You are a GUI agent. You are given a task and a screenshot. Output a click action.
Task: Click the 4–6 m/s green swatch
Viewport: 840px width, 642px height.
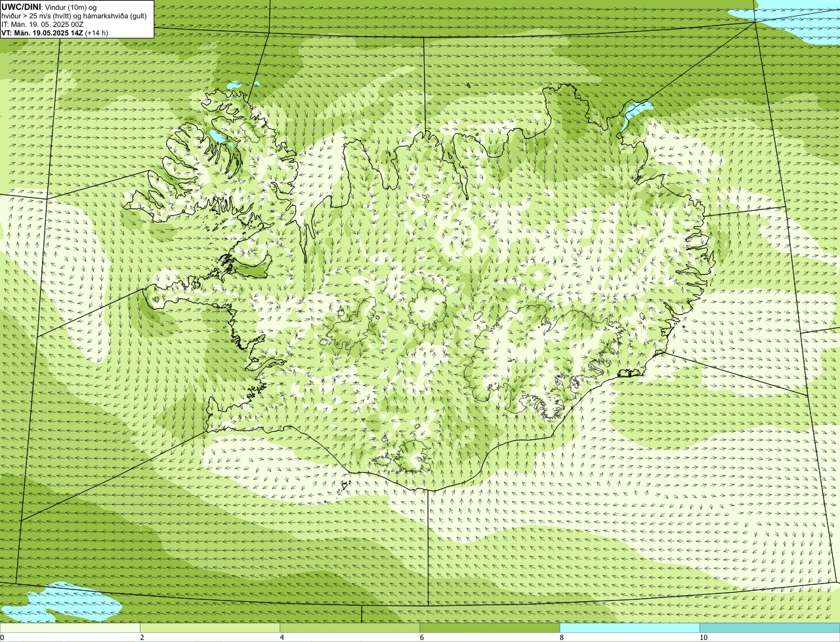click(x=350, y=628)
